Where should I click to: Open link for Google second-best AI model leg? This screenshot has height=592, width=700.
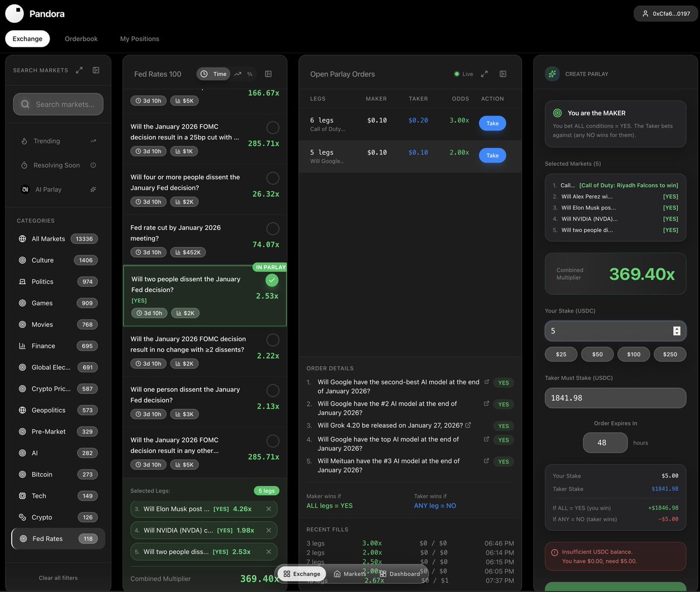point(487,382)
